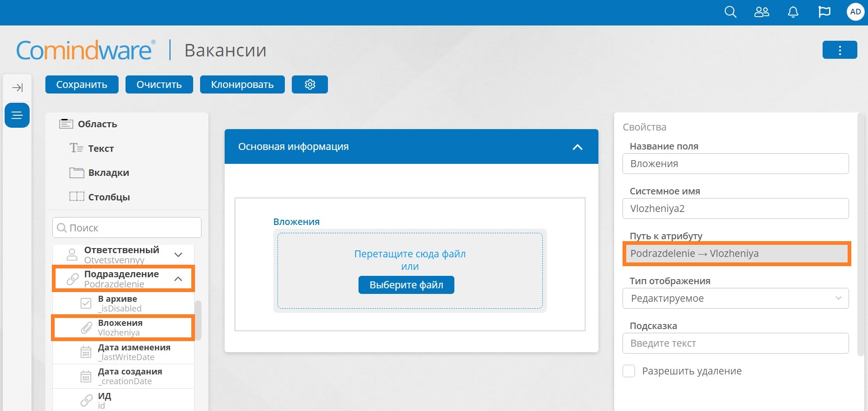Toggle the blue hamburger list button
Screen dimensions: 868x411
pos(17,115)
